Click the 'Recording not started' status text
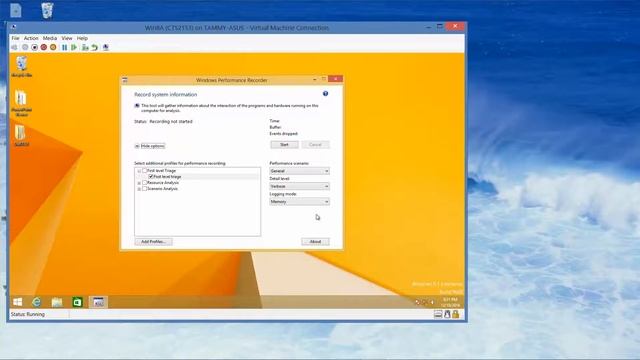This screenshot has height=360, width=640. pyautogui.click(x=171, y=121)
